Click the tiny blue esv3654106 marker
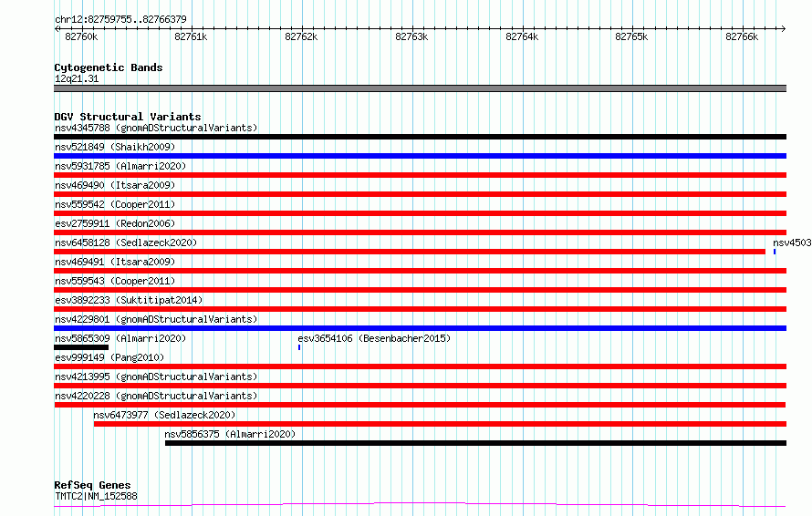812x516 pixels. [299, 347]
